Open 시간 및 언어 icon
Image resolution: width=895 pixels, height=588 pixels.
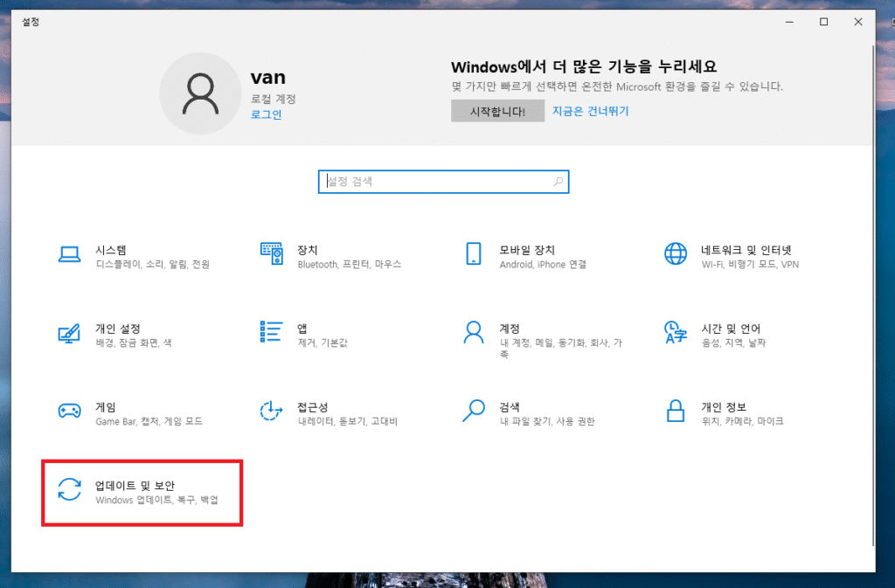pyautogui.click(x=676, y=333)
